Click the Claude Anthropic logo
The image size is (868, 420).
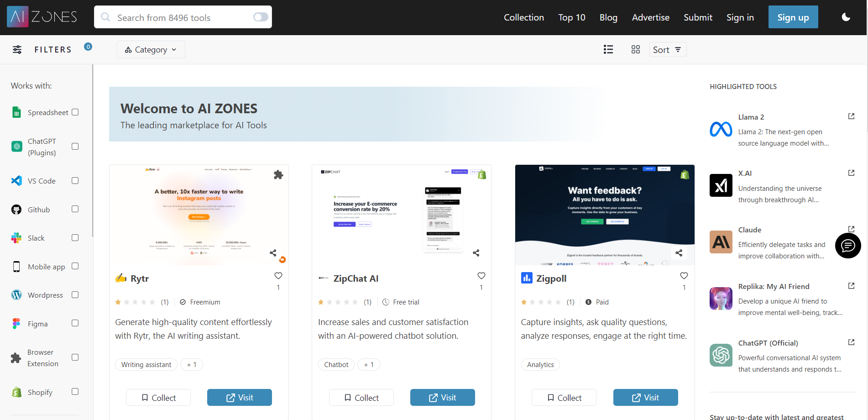coord(721,242)
